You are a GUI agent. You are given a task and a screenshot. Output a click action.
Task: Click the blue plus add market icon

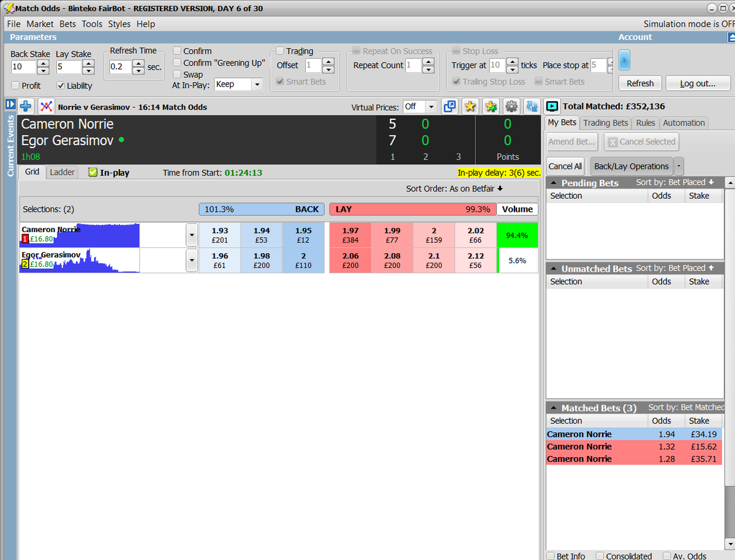click(x=26, y=106)
